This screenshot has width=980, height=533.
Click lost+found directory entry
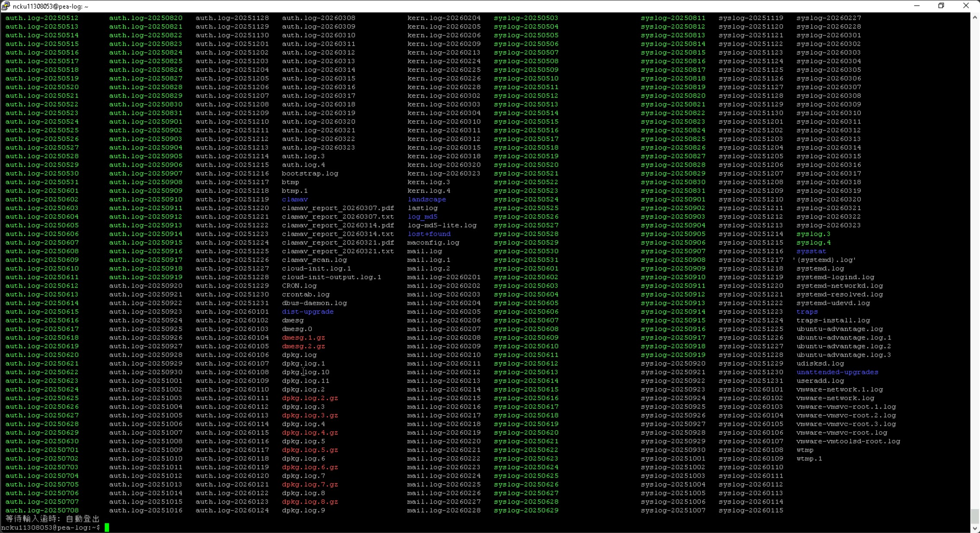[x=429, y=234]
